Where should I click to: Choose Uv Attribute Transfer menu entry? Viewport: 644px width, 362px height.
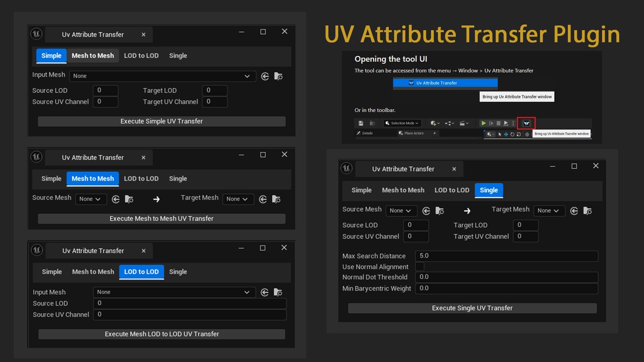tap(445, 83)
